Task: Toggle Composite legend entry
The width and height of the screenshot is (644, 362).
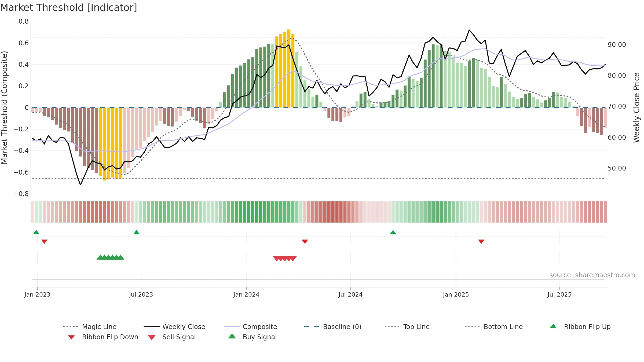Action: 250,327
